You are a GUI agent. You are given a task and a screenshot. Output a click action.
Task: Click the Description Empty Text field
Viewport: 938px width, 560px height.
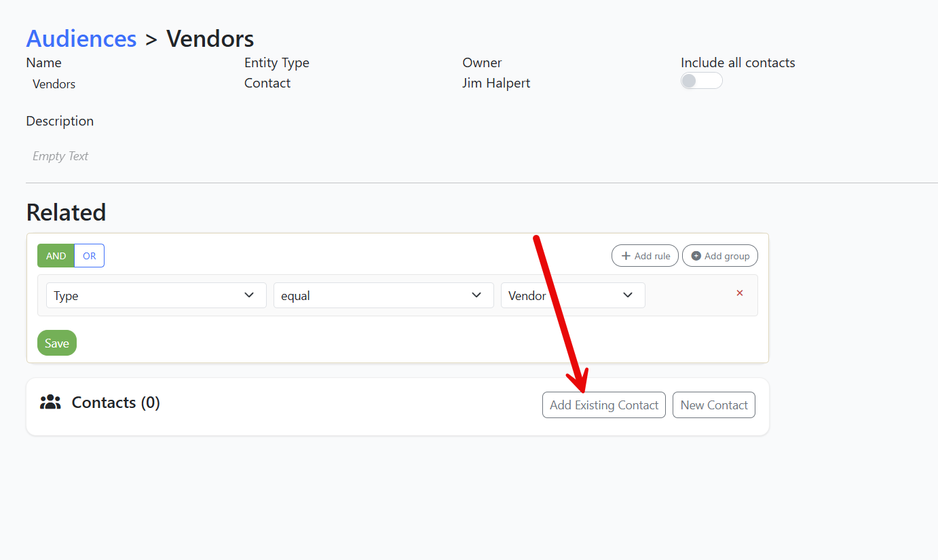click(60, 156)
